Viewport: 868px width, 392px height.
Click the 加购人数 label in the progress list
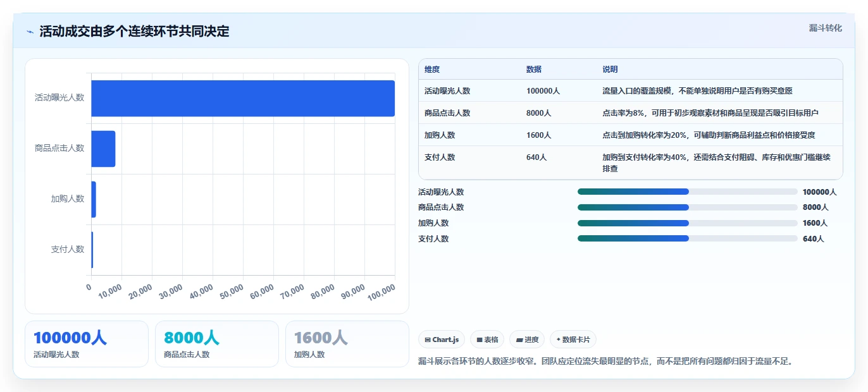pos(433,223)
